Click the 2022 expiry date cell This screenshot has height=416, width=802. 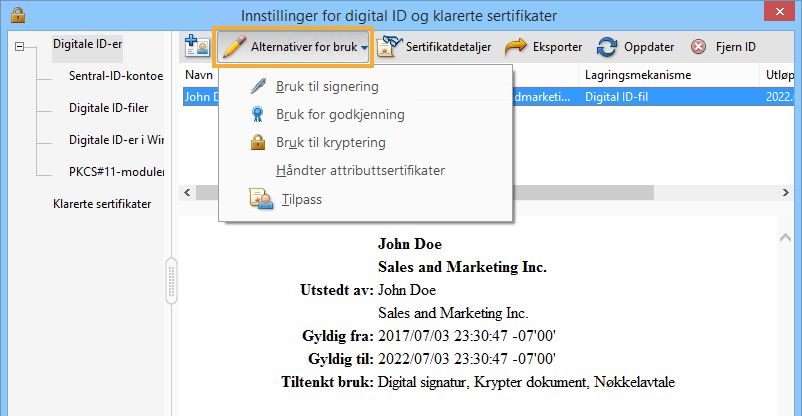point(779,97)
